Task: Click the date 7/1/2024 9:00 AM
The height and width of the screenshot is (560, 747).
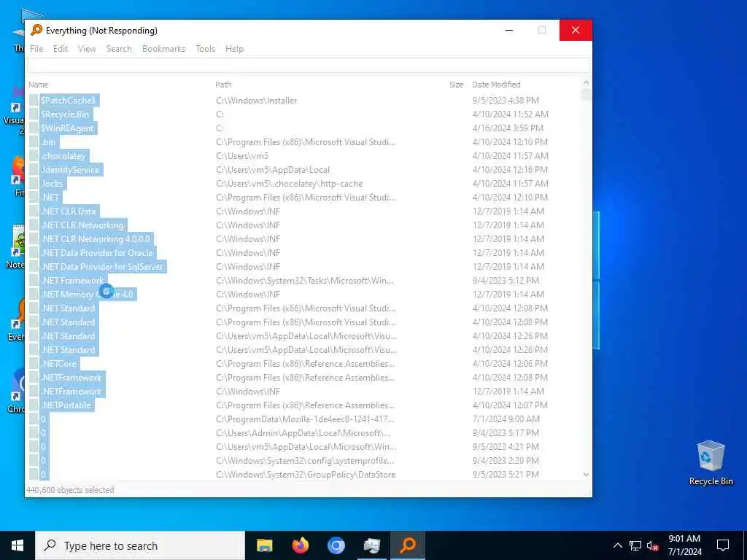Action: [x=506, y=419]
